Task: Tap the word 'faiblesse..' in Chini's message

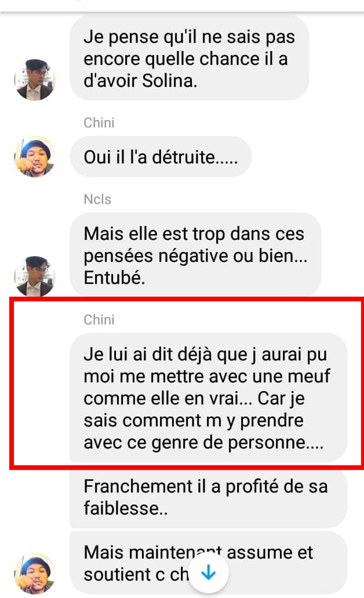Action: [x=126, y=508]
